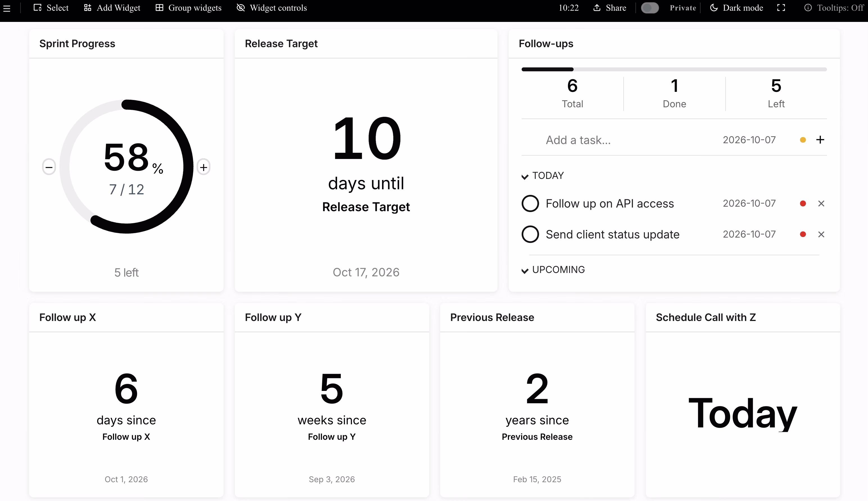Enable Dark mode

pyautogui.click(x=736, y=8)
